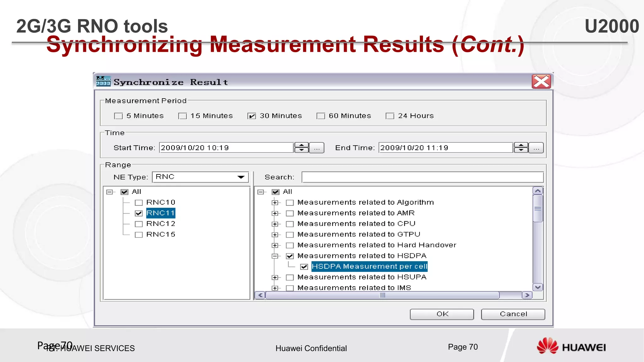Uncheck the 30 Minutes period checkbox
644x362 pixels.
click(252, 116)
